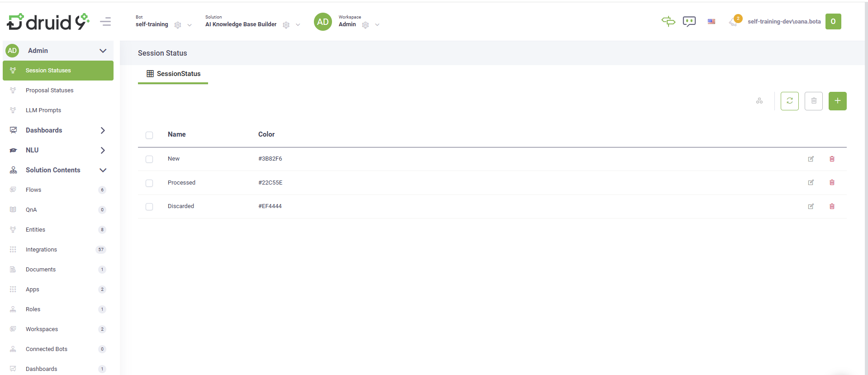Edit the Processed status row
868x375 pixels.
pos(811,182)
